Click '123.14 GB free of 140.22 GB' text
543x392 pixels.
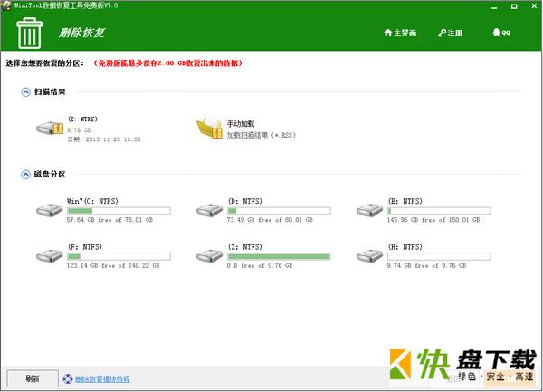[x=113, y=265]
